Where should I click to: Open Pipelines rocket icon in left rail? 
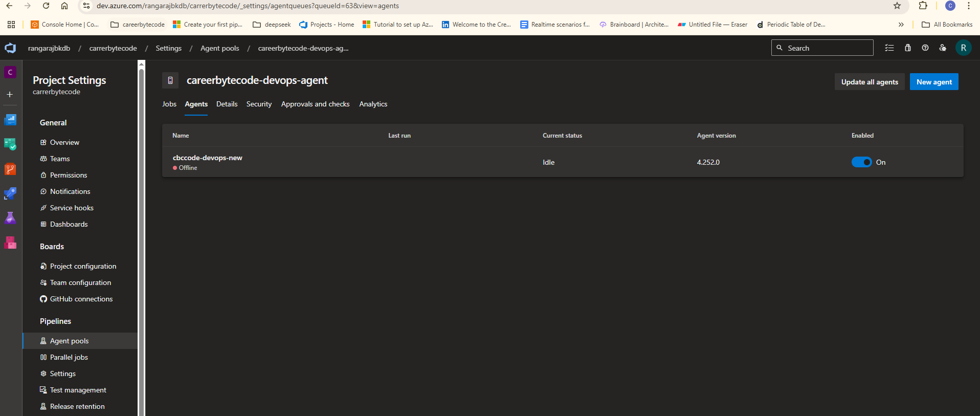(10, 193)
